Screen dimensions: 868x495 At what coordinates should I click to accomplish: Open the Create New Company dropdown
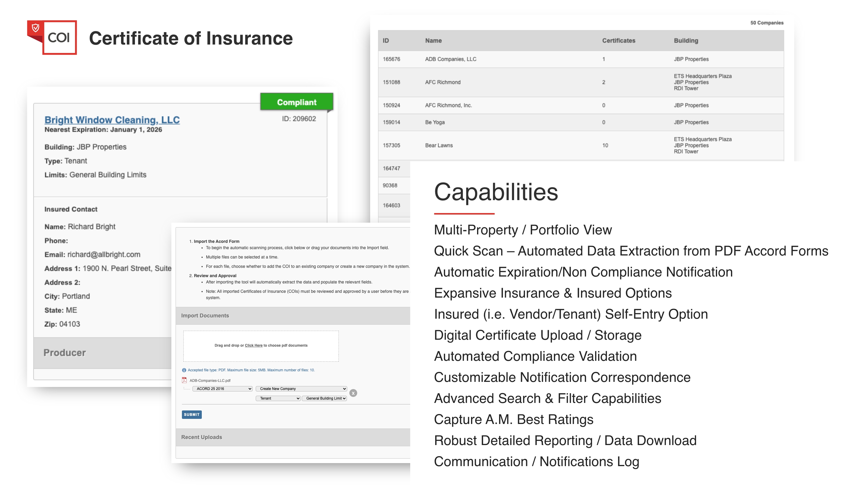click(x=301, y=388)
